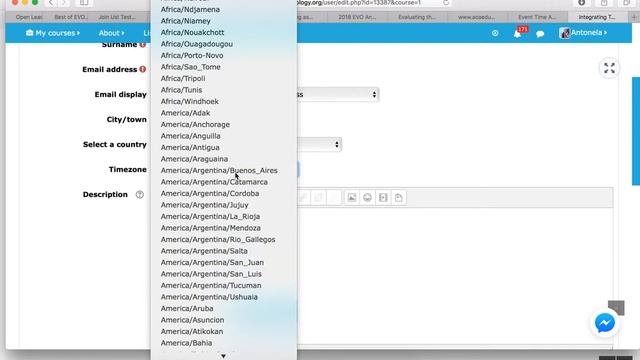The height and width of the screenshot is (360, 640).
Task: Choose Africa/Ndjamena from timezone list
Action: pos(190,9)
